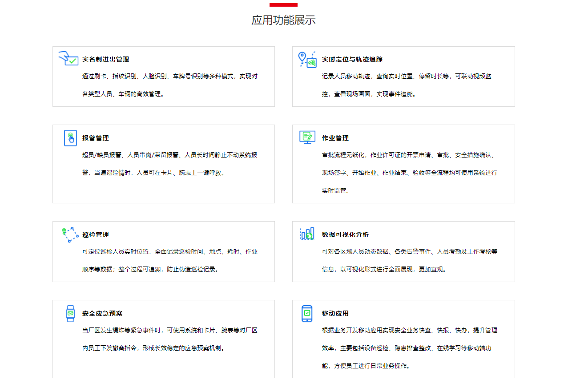Viewport: 572px width, 392px height.
Task: Select the 作业管理 title
Action: (x=335, y=138)
